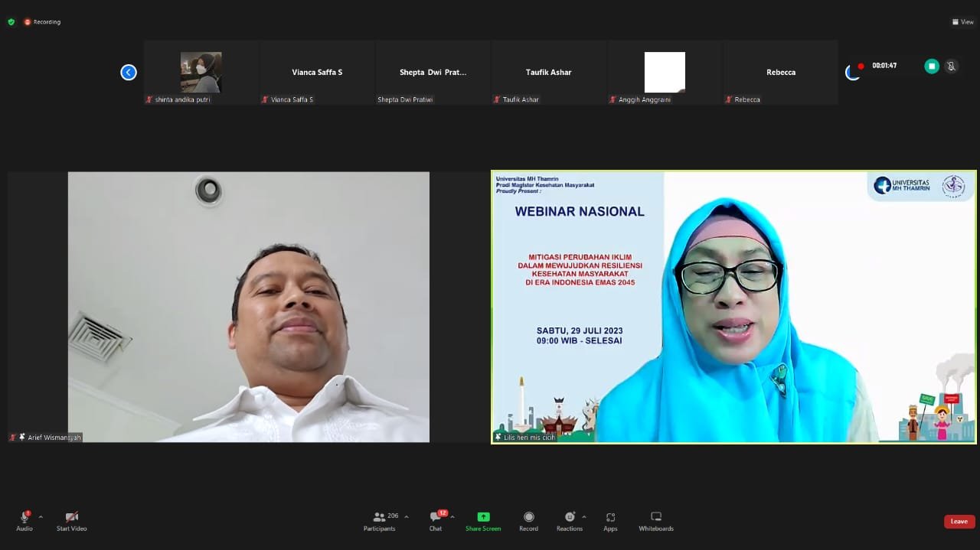Leave the meeting with the red button
The image size is (980, 550).
[x=959, y=521]
